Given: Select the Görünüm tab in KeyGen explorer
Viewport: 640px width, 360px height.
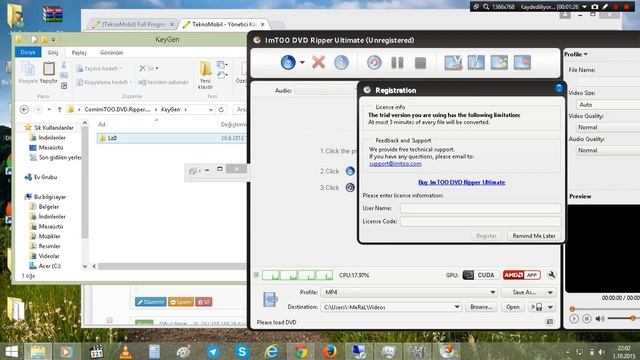Looking at the screenshot, I should pos(111,53).
